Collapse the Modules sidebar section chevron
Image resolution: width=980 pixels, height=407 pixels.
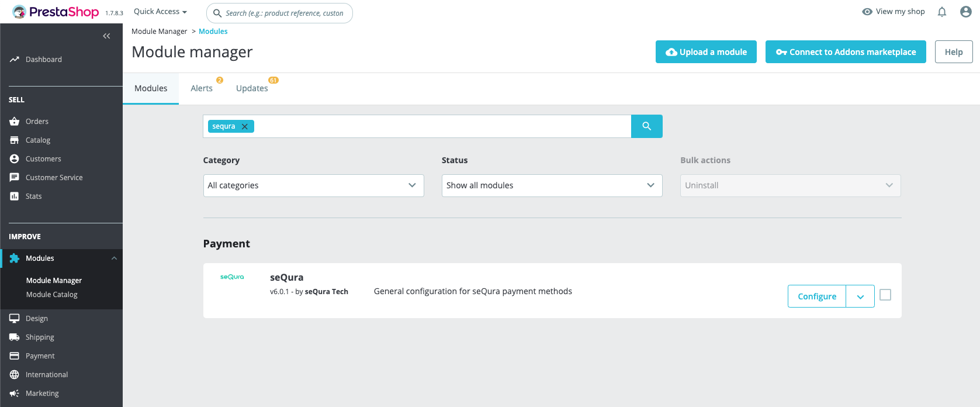click(x=114, y=258)
